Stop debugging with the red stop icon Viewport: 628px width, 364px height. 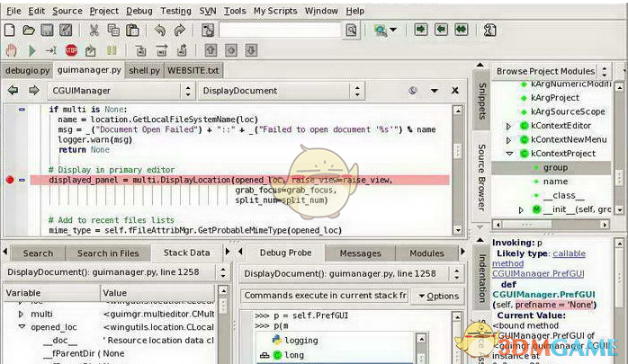[71, 50]
